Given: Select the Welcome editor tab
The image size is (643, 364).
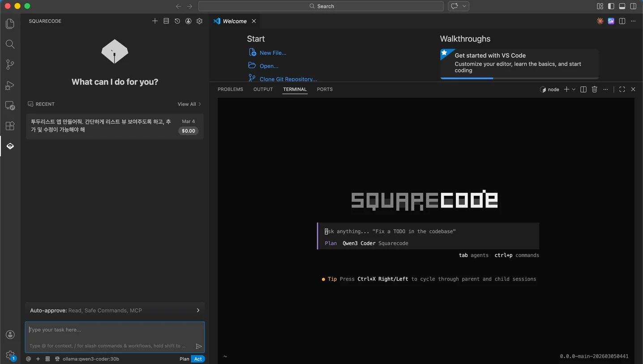Looking at the screenshot, I should [x=235, y=21].
